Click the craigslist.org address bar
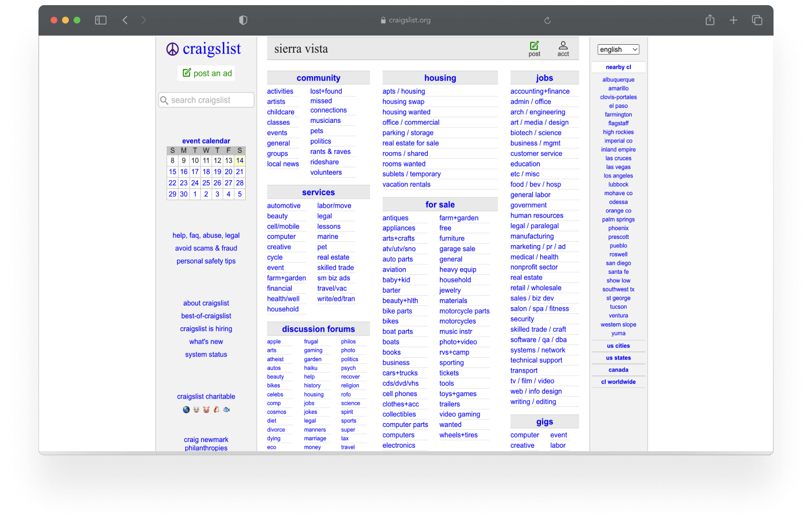Viewport: 812px width, 527px height. point(405,20)
